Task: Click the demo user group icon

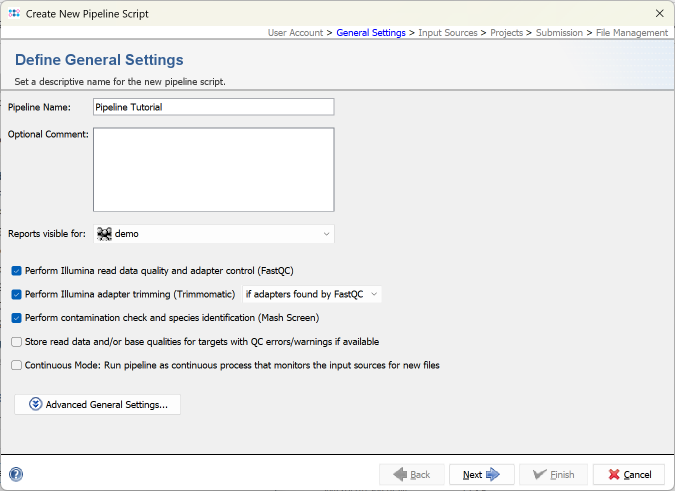Action: (x=104, y=234)
